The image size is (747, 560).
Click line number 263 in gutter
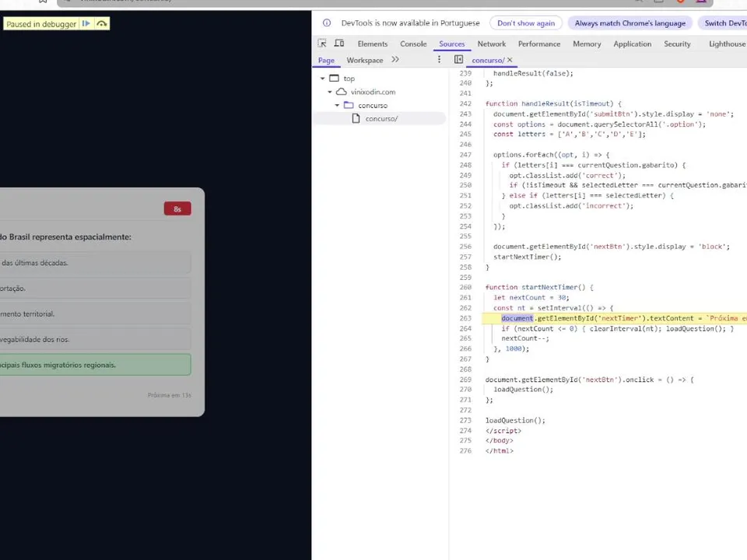click(x=465, y=318)
